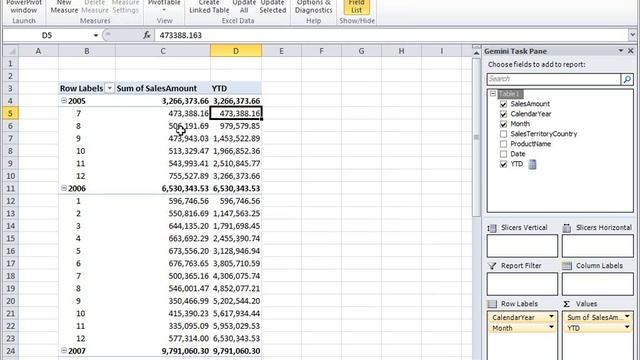The image size is (640, 360).
Task: Open YTD dropdown in Values area
Action: pyautogui.click(x=627, y=328)
